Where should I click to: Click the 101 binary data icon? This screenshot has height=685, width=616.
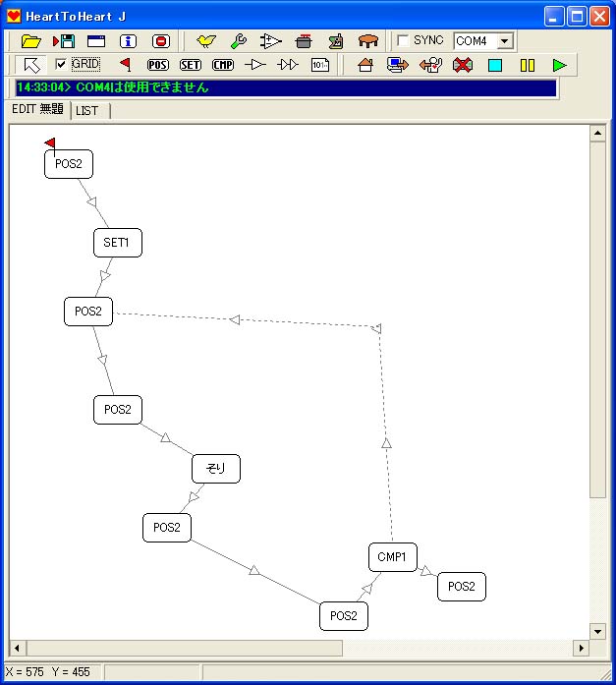(x=320, y=65)
